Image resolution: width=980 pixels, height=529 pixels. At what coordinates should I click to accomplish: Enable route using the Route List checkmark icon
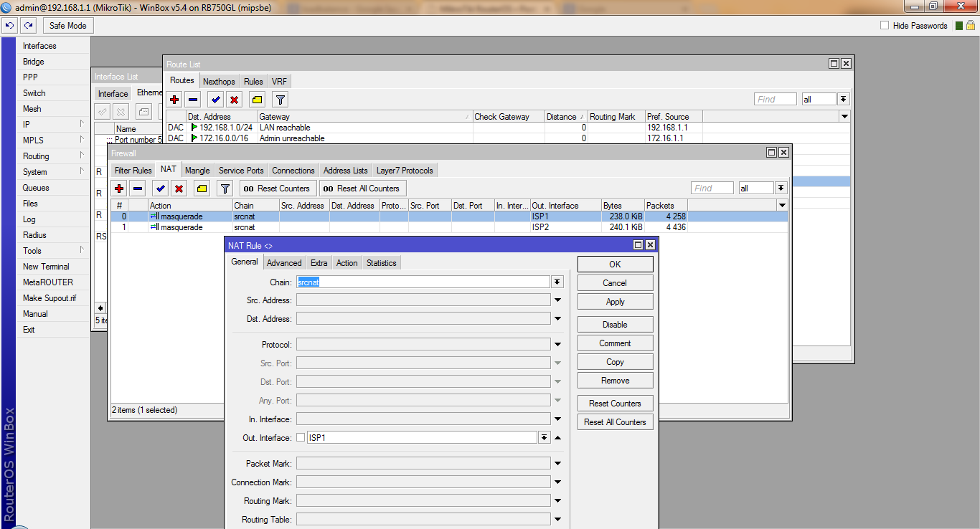click(x=216, y=100)
